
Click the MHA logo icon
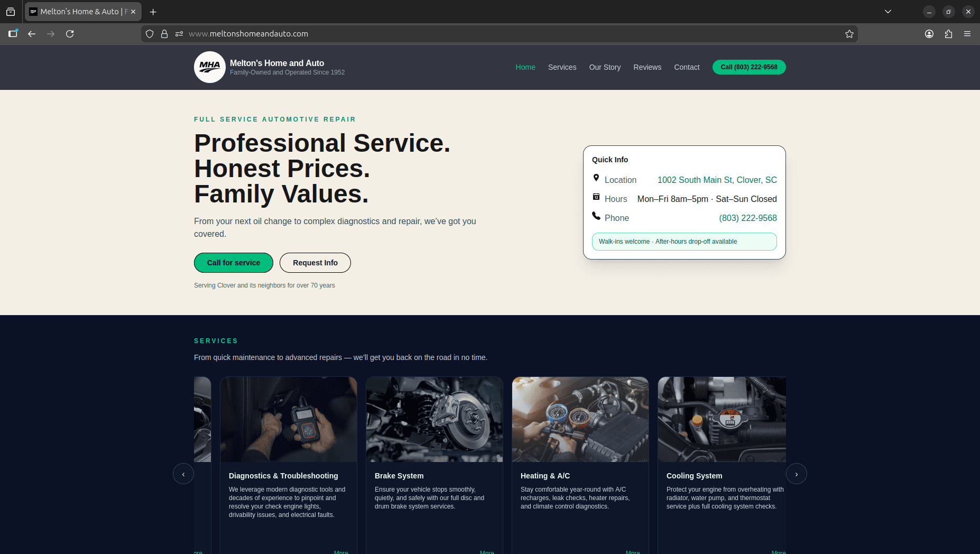pyautogui.click(x=209, y=67)
